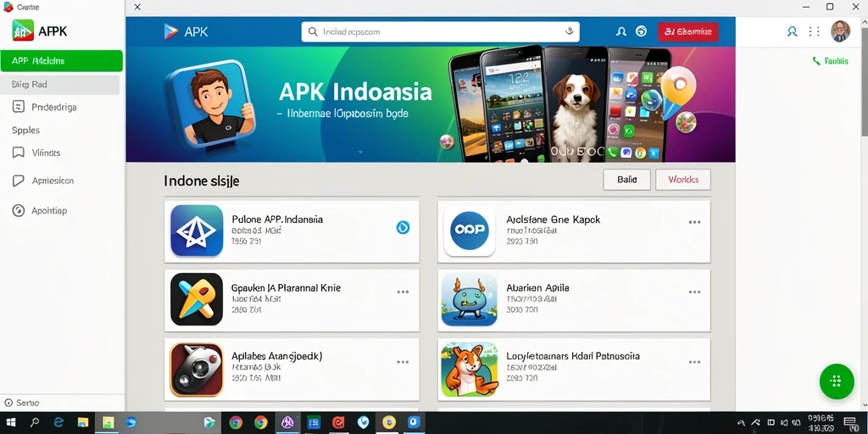Open the six-dot apps grid menu

(815, 31)
